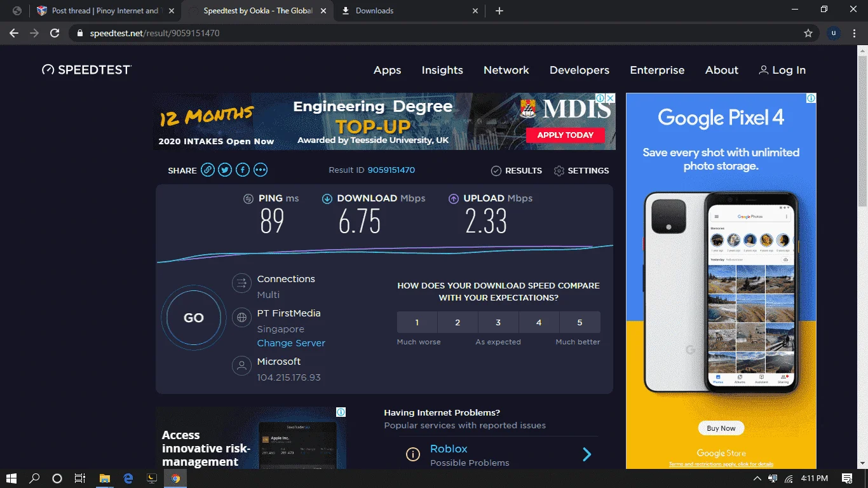The height and width of the screenshot is (488, 868).
Task: Open Windows Task View
Action: pyautogui.click(x=80, y=478)
